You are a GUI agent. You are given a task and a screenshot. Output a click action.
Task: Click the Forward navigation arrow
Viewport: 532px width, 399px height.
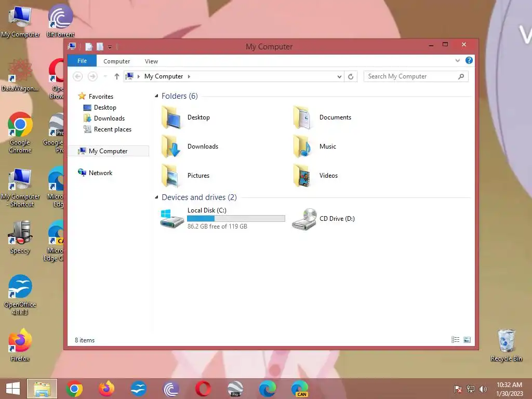[92, 76]
